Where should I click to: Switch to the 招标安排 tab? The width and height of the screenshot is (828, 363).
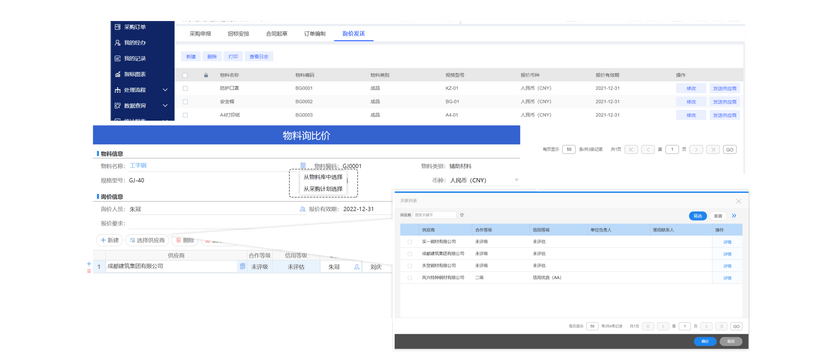click(x=238, y=33)
